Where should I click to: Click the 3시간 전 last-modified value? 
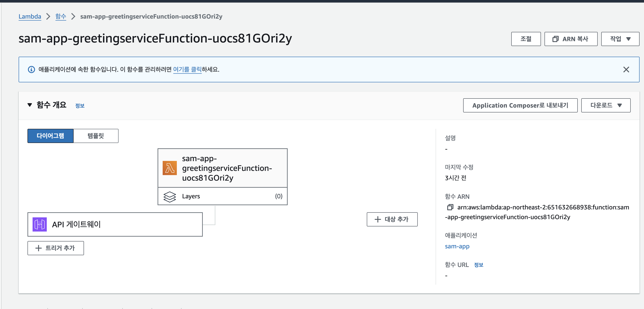coord(455,178)
